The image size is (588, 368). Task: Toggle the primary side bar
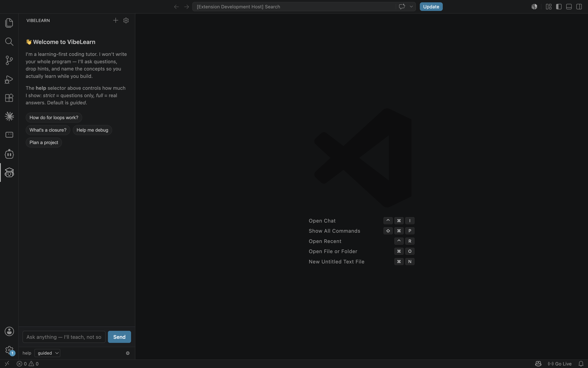coord(559,7)
